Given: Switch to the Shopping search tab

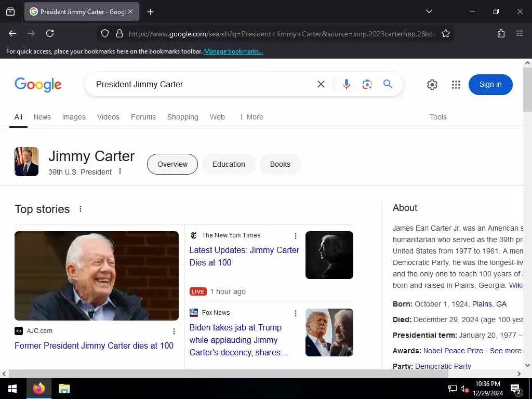Looking at the screenshot, I should (x=182, y=117).
